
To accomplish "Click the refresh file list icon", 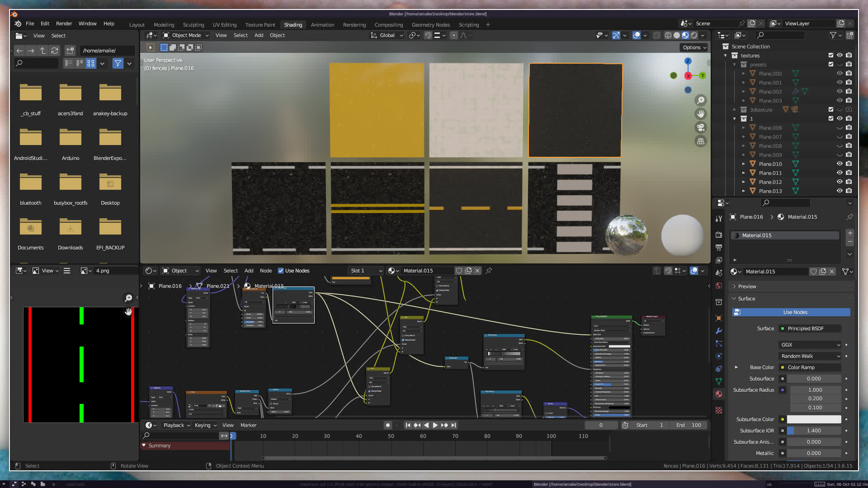I will tap(55, 51).
